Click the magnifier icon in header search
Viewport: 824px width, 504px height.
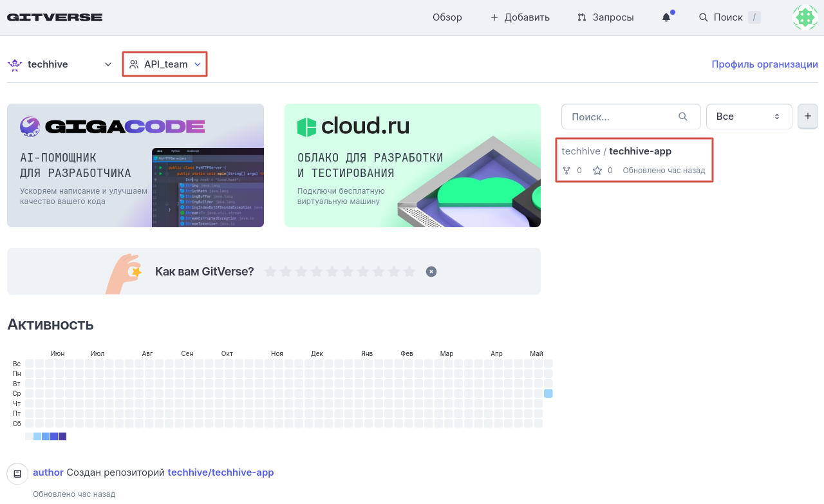tap(704, 17)
